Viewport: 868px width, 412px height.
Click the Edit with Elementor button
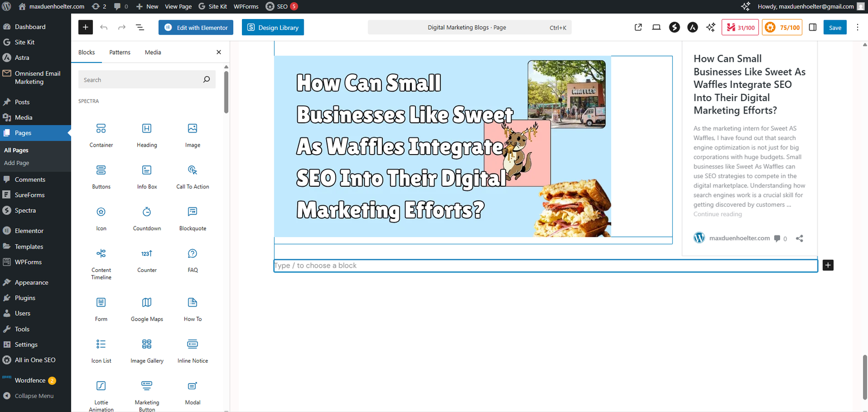click(x=196, y=27)
